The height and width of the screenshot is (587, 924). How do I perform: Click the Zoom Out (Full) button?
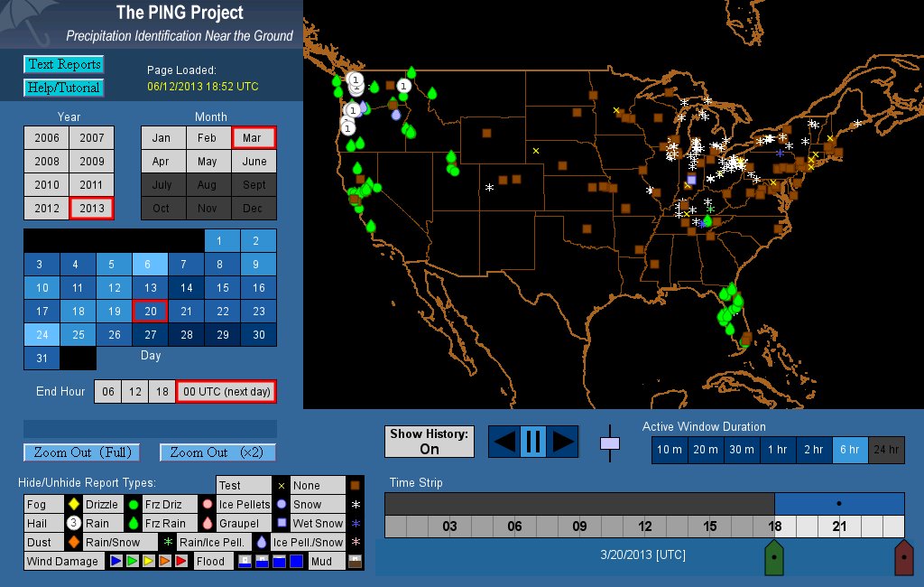pyautogui.click(x=79, y=452)
